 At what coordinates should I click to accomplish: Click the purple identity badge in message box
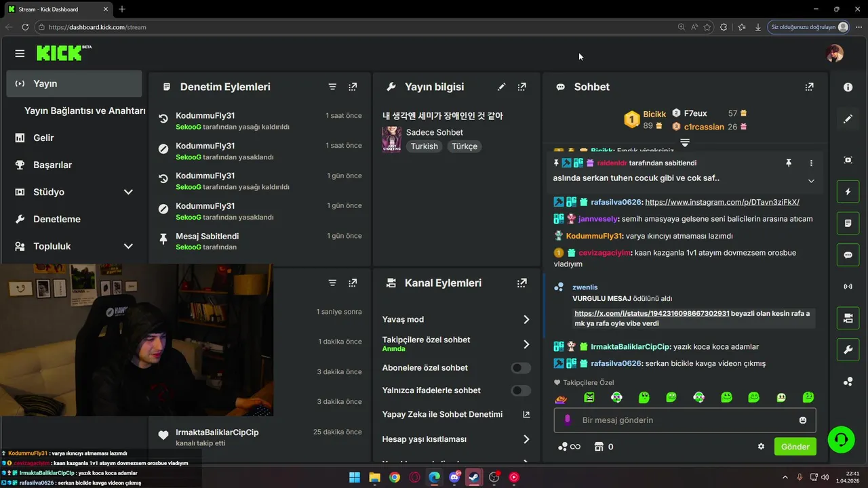pyautogui.click(x=568, y=420)
